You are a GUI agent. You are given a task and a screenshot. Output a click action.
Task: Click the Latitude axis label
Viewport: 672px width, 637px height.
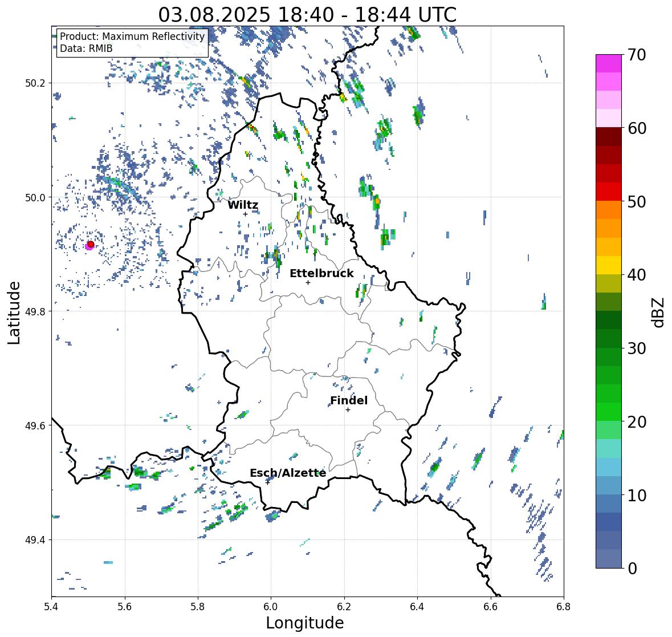click(14, 313)
